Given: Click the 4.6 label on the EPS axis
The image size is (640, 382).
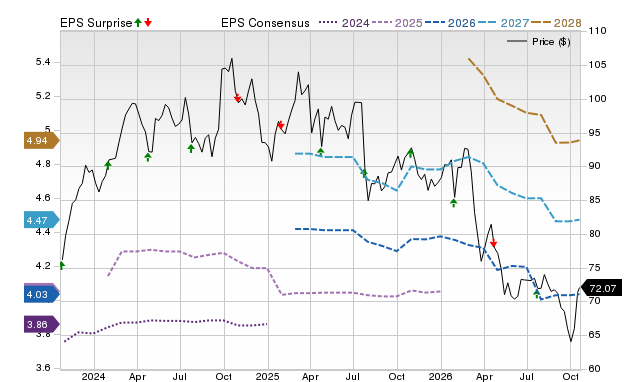Looking at the screenshot, I should click(43, 198).
